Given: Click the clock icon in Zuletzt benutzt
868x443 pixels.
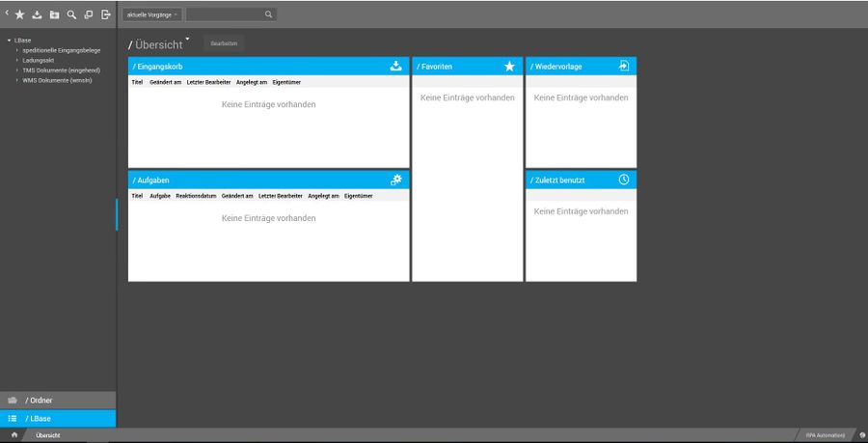Looking at the screenshot, I should [624, 180].
